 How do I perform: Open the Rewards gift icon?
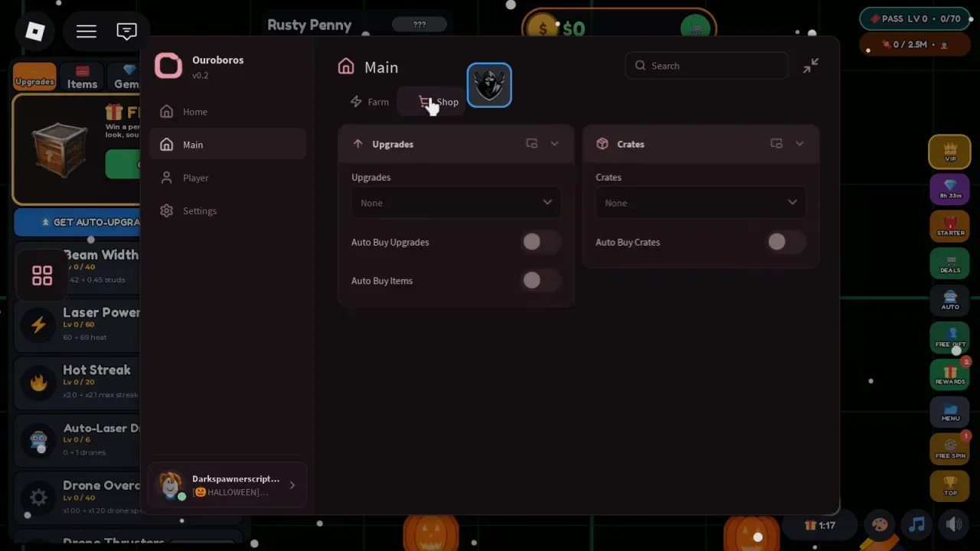(950, 375)
